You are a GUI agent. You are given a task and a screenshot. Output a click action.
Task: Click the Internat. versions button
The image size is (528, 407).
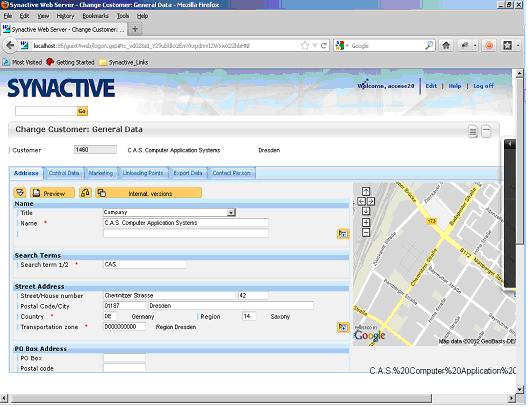(148, 193)
